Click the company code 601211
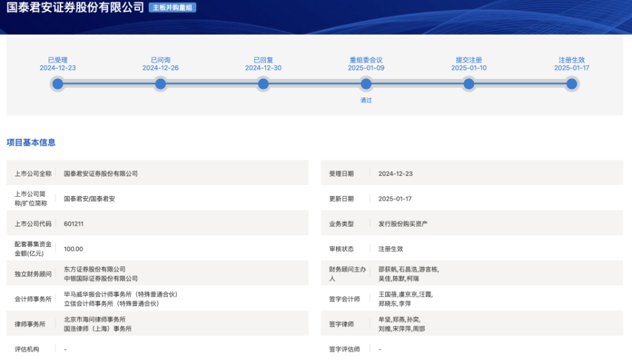Image resolution: width=632 pixels, height=364 pixels. [x=73, y=224]
